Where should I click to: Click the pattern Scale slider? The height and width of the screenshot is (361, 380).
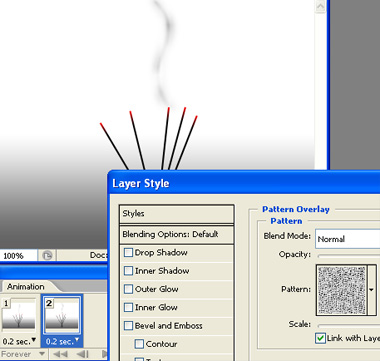[x=349, y=326]
